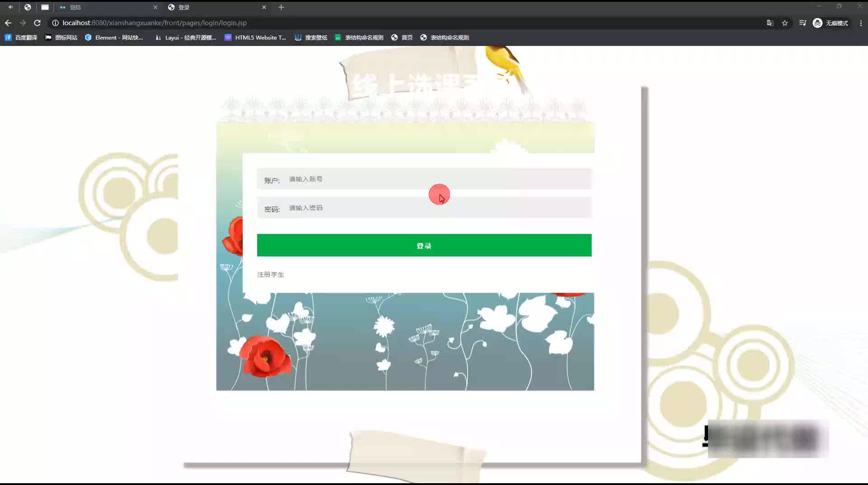Go back to the previous page
Viewport: 868px width, 485px height.
click(8, 23)
